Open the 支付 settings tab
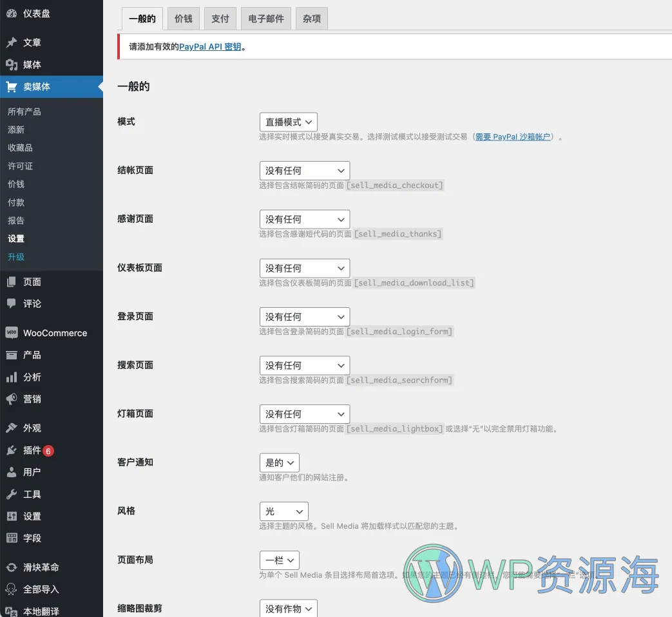This screenshot has height=617, width=672. 220,19
